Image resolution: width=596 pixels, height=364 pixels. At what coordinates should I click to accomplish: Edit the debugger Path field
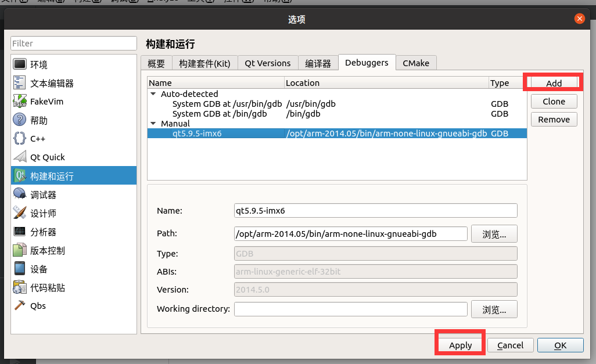pyautogui.click(x=350, y=234)
